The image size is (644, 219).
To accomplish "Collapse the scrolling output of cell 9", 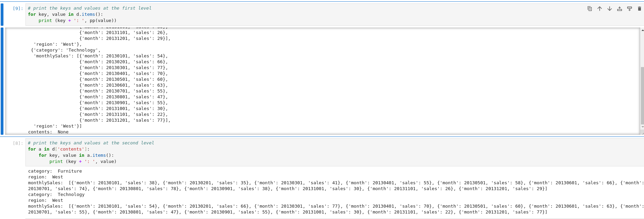I will [2, 81].
